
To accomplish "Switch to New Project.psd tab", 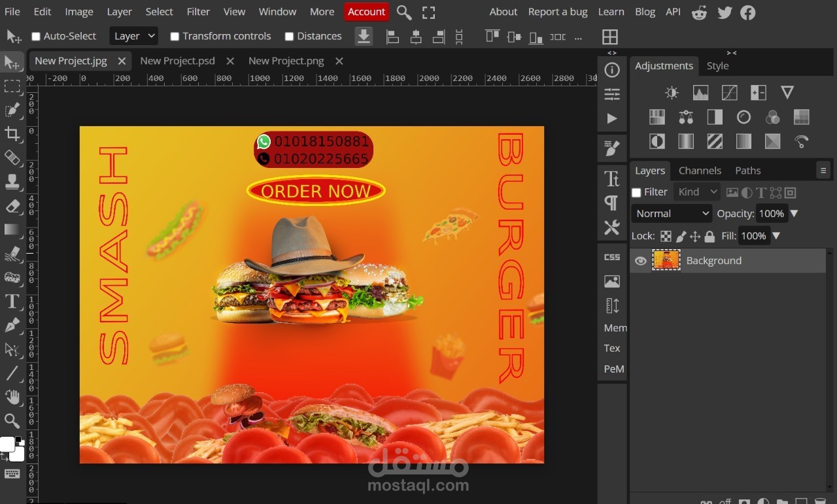I will tap(177, 61).
